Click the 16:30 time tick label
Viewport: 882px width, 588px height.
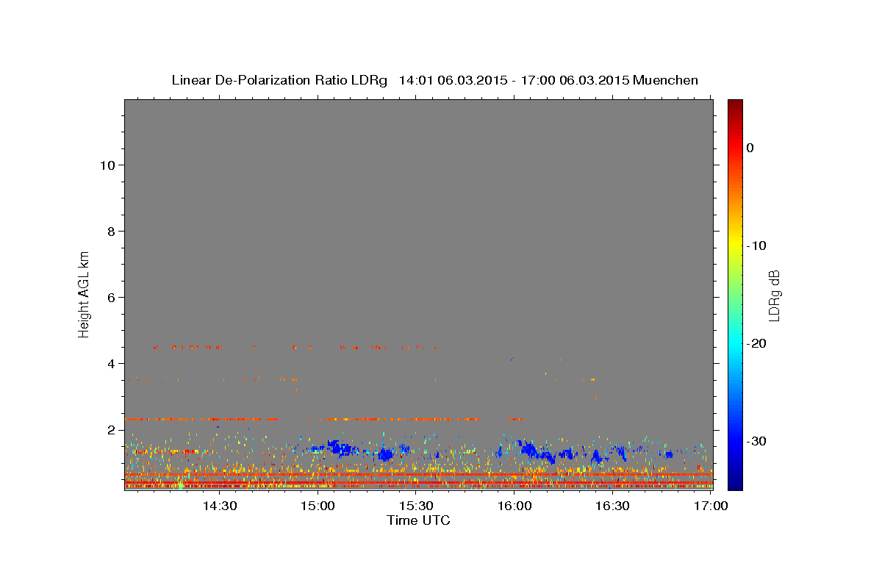(x=612, y=506)
